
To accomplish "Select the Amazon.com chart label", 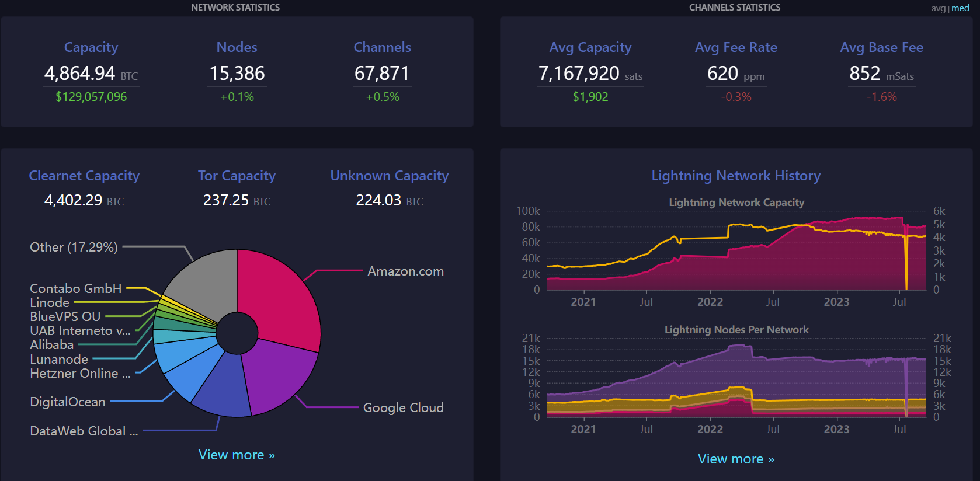I will pyautogui.click(x=405, y=271).
